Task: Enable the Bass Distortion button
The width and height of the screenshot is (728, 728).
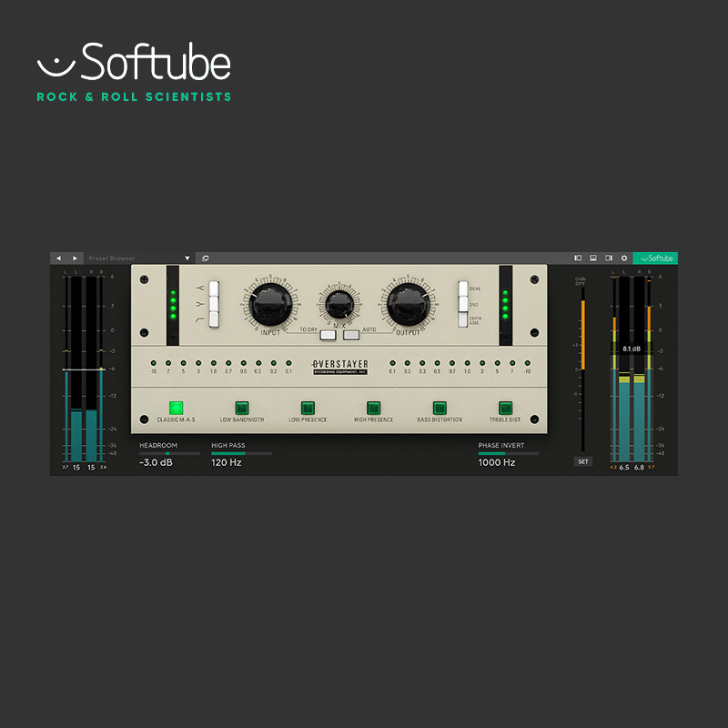Action: 440,408
